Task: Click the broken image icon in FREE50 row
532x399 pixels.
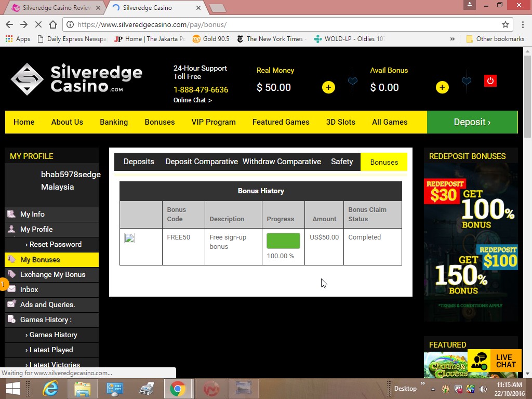Action: coord(129,238)
